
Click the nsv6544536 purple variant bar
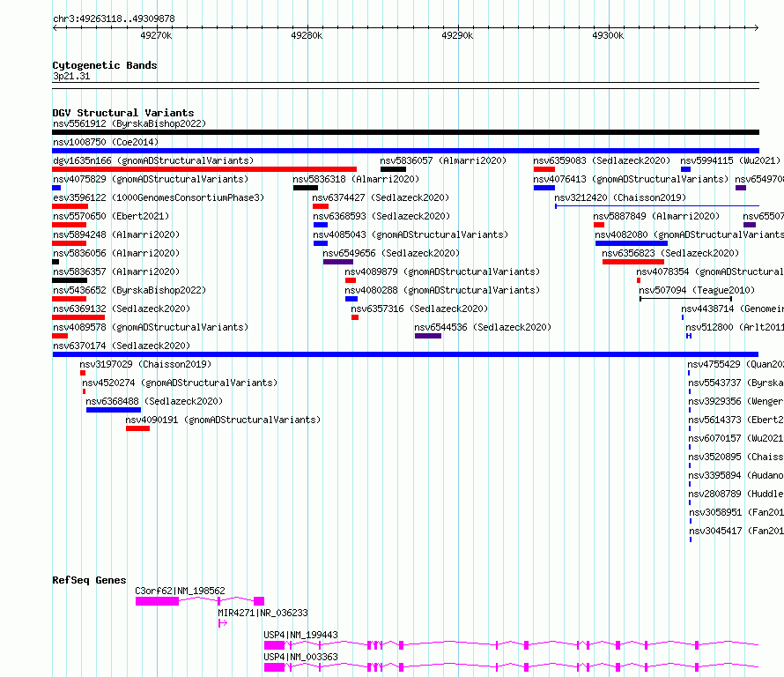tap(428, 336)
